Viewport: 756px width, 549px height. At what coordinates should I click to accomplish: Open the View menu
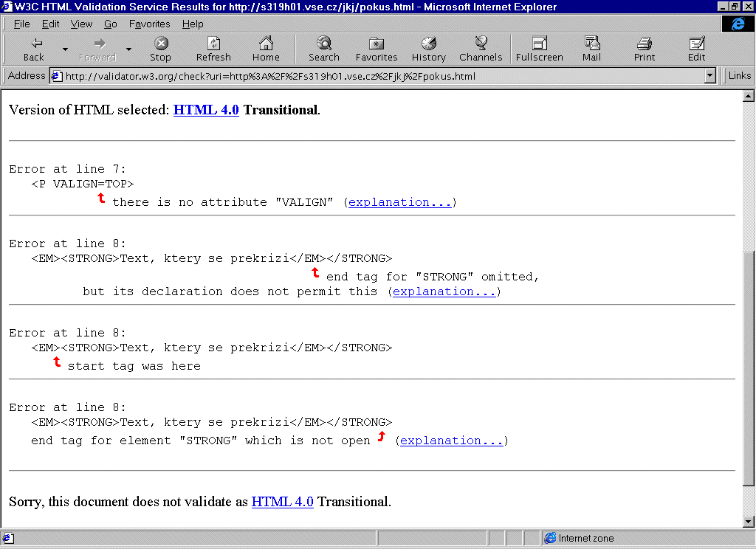[x=81, y=24]
